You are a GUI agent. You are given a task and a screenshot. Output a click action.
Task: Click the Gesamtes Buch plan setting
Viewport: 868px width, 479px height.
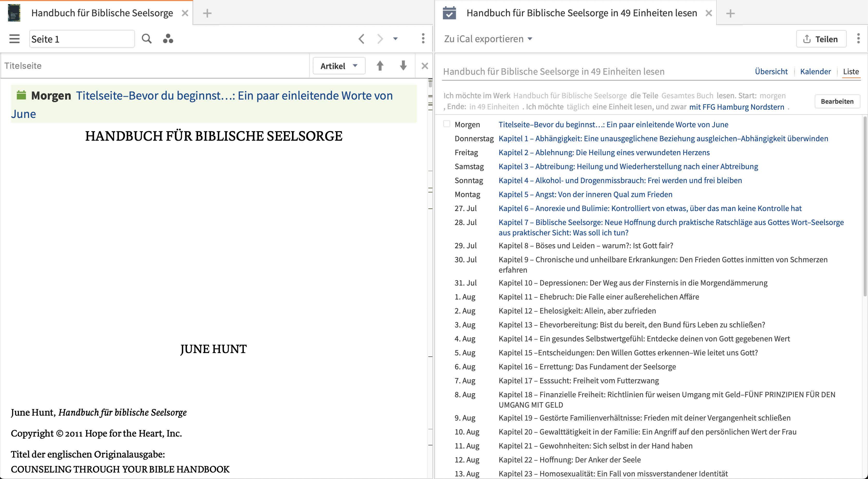687,95
